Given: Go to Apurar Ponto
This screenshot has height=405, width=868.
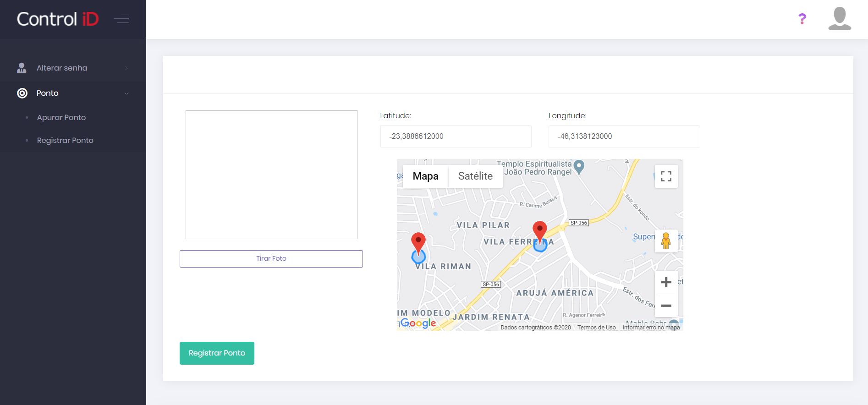Looking at the screenshot, I should click(61, 117).
